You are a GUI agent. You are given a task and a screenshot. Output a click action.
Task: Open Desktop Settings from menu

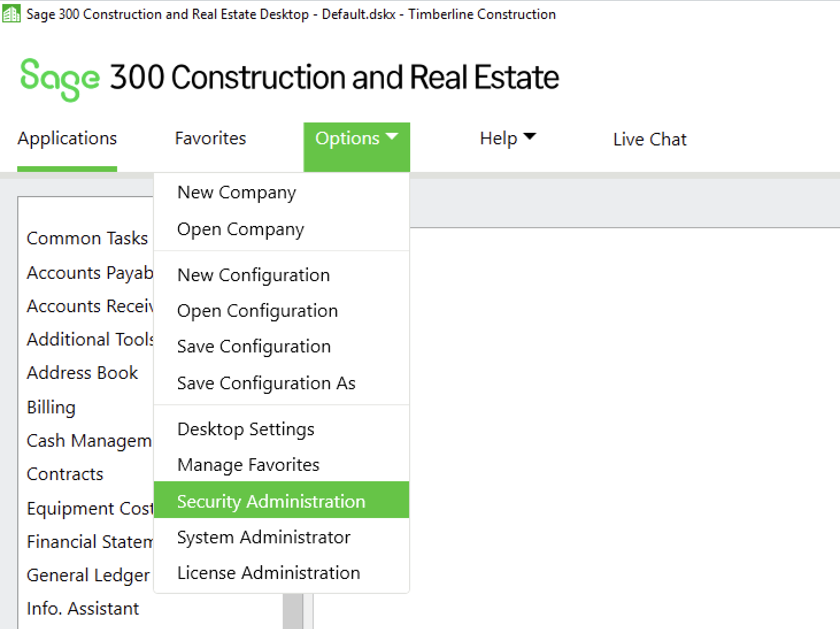(282, 429)
